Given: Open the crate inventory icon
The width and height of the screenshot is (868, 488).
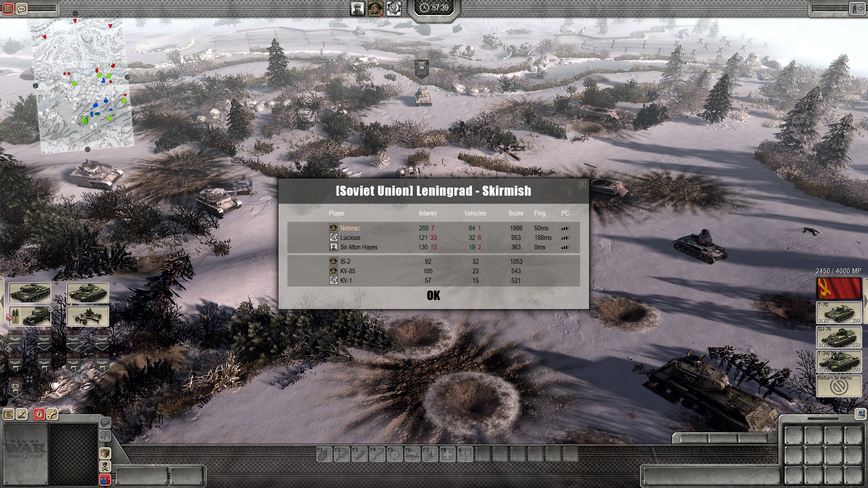Looking at the screenshot, I should click(x=105, y=453).
